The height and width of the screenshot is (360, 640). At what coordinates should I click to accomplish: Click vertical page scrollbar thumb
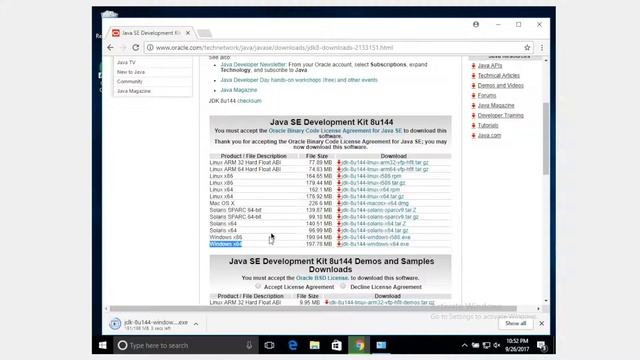(x=546, y=139)
